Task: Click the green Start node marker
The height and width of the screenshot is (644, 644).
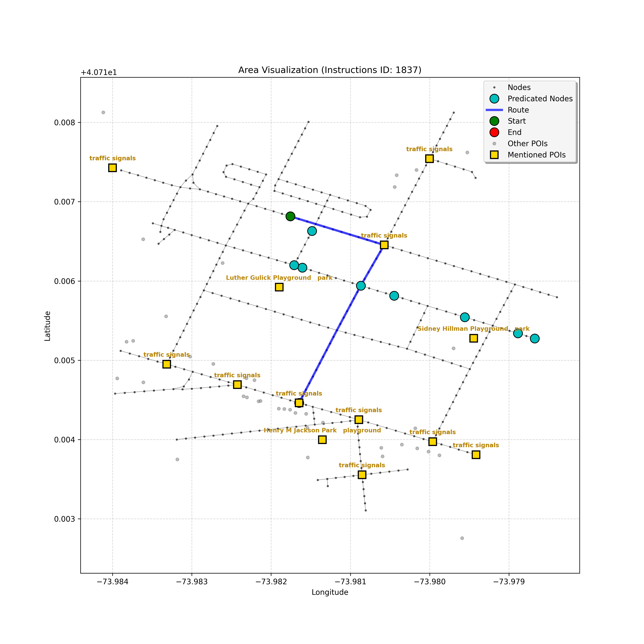Action: [290, 216]
